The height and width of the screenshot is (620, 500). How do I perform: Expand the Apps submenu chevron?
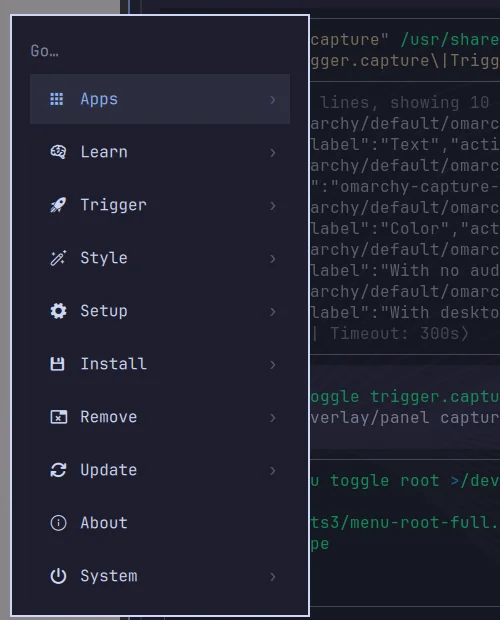click(272, 100)
